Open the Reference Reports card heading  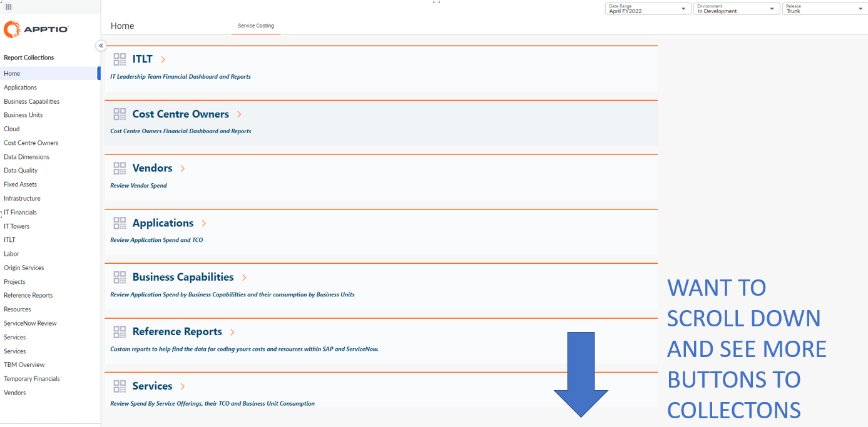177,332
